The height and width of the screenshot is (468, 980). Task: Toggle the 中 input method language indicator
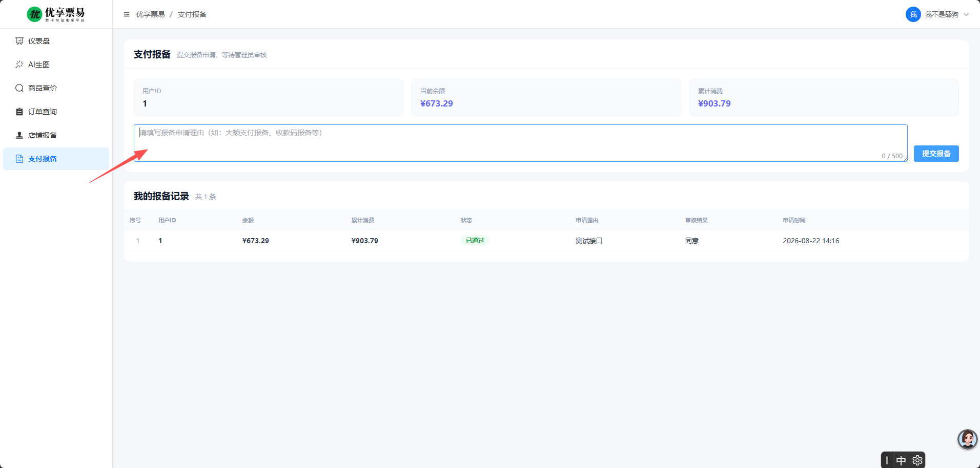tap(901, 461)
